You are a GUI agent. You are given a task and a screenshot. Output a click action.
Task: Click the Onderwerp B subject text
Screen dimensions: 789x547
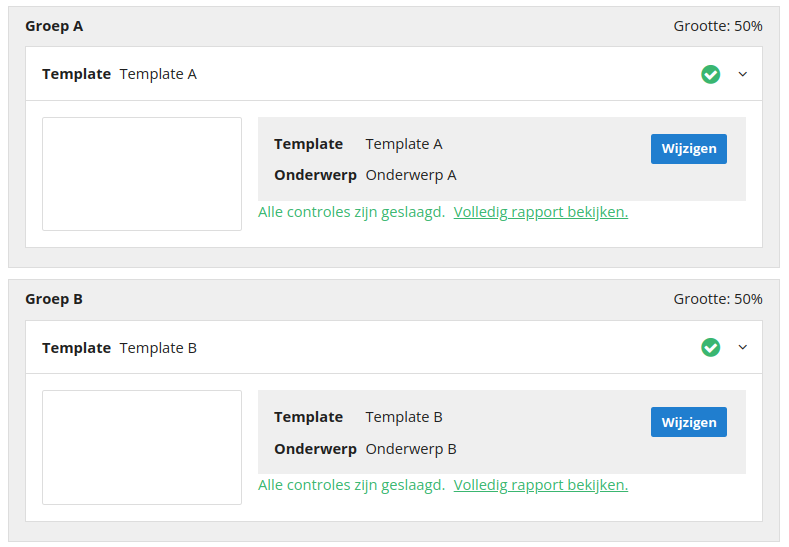(411, 449)
